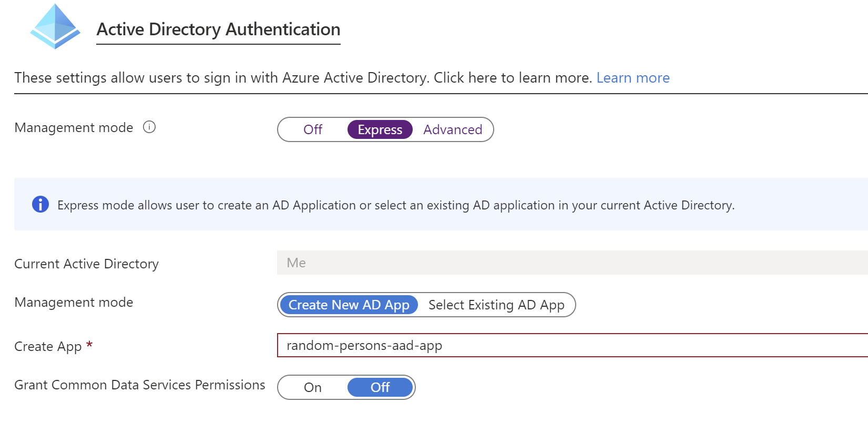Select Express management mode

click(380, 129)
